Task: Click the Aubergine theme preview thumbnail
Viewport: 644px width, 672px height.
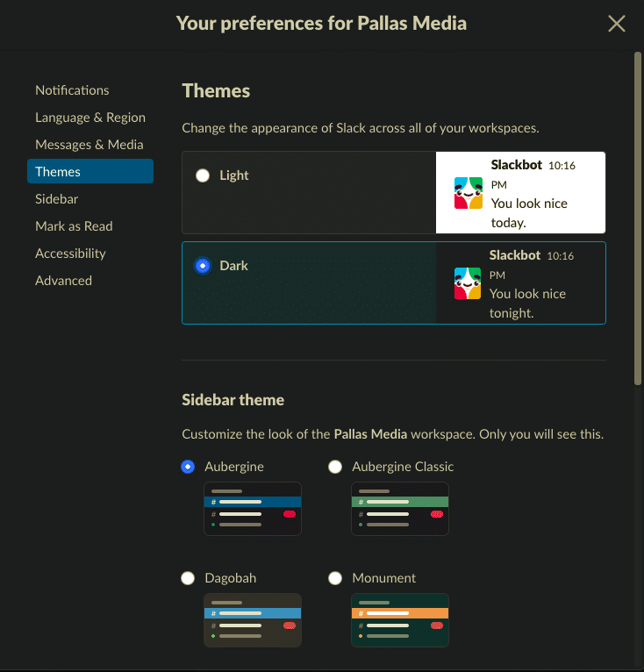Action: click(x=253, y=509)
